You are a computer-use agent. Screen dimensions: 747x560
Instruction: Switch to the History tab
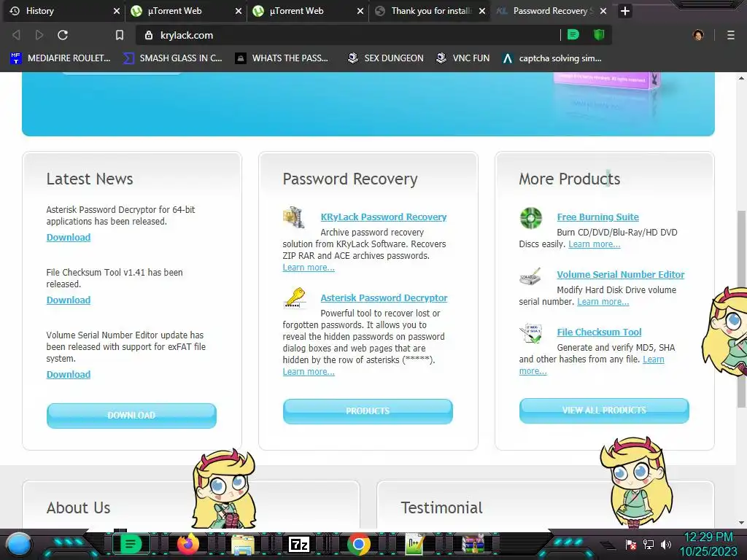[x=64, y=11]
